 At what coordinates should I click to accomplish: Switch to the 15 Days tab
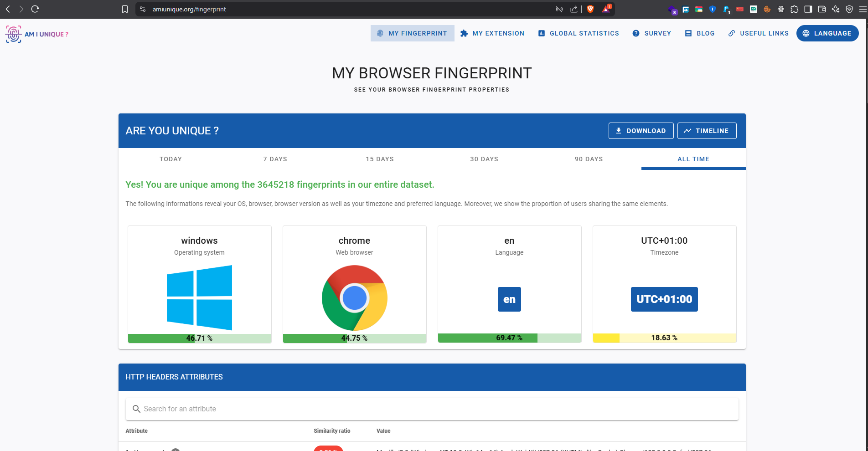pos(380,159)
